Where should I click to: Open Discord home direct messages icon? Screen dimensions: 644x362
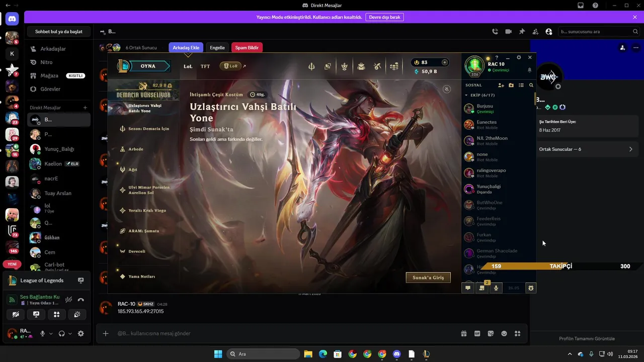[12, 19]
